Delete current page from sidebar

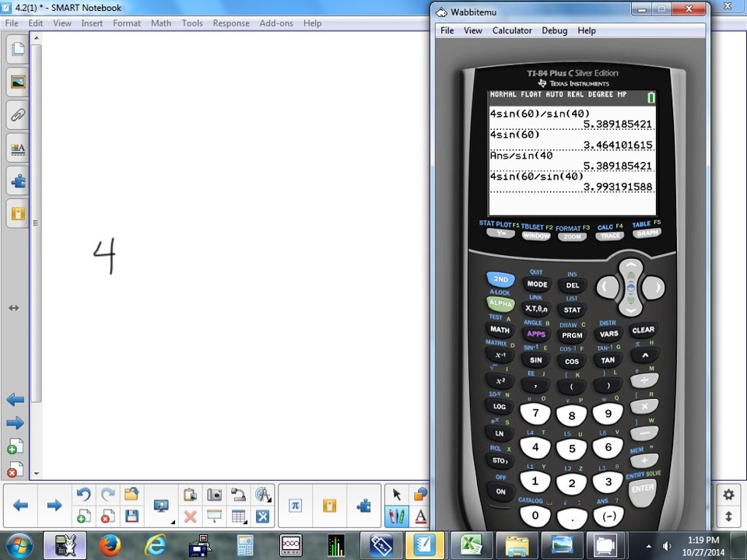[16, 470]
